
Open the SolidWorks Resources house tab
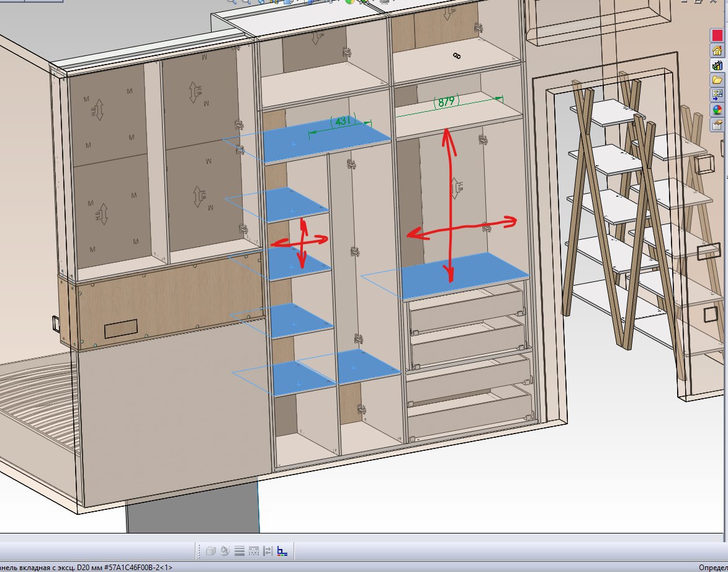pyautogui.click(x=717, y=50)
